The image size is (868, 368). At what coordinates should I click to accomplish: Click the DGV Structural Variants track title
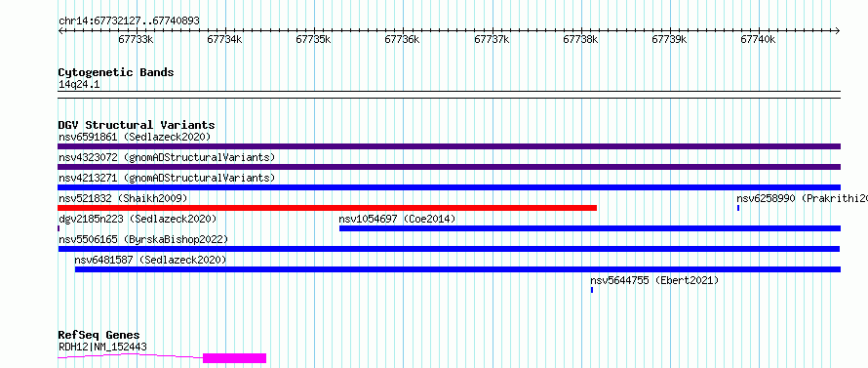(137, 125)
